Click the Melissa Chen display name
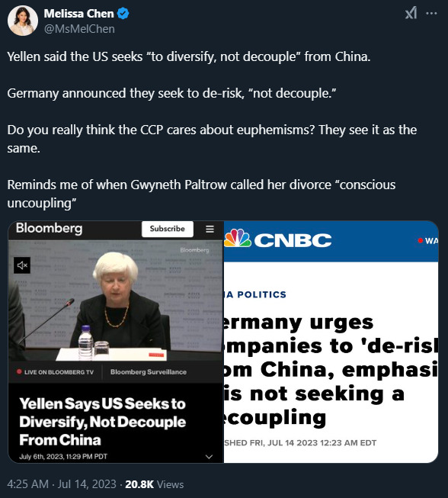 78,14
